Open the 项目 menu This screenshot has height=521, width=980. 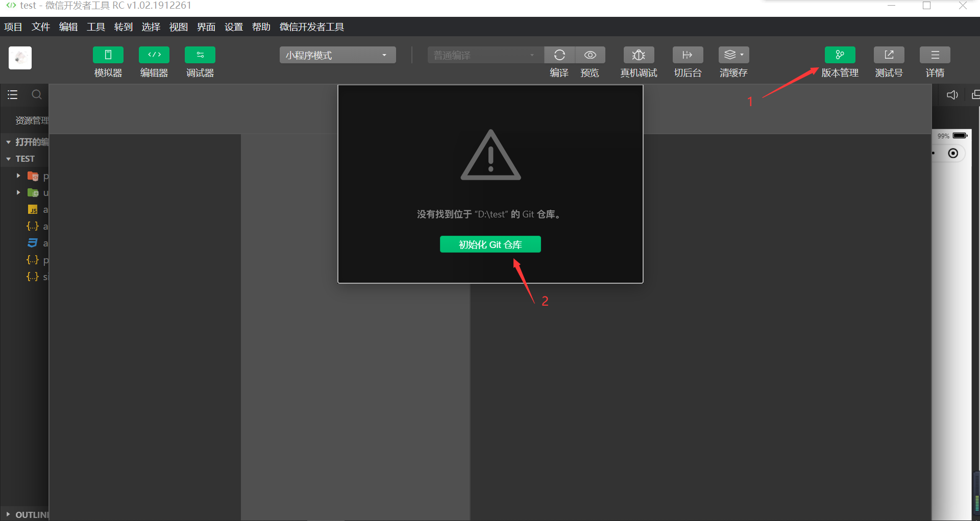click(x=13, y=27)
